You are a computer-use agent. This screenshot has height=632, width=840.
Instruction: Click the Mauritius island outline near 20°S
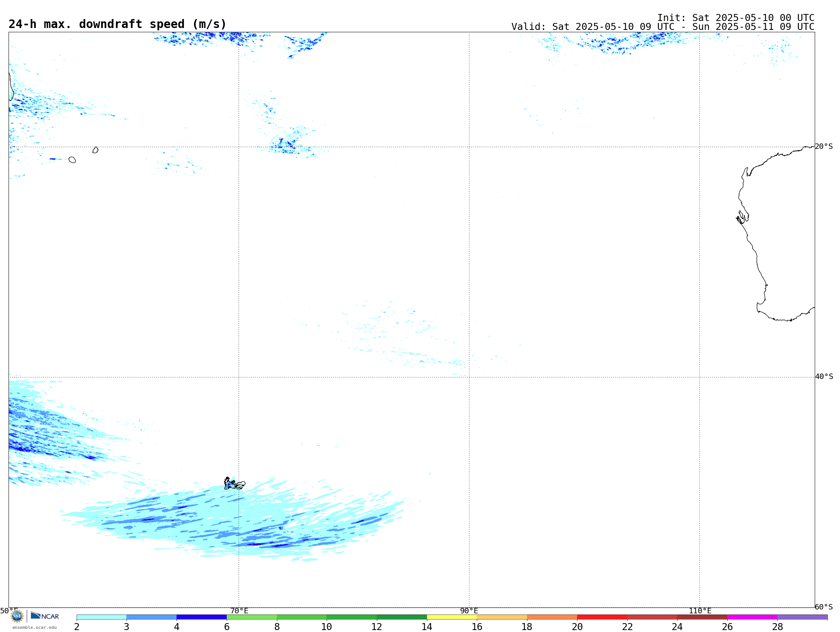point(95,150)
